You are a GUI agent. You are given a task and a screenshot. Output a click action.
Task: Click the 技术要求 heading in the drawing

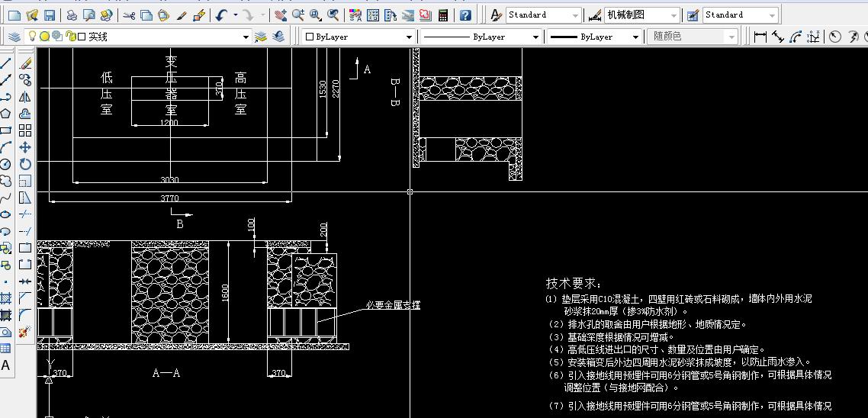click(574, 283)
